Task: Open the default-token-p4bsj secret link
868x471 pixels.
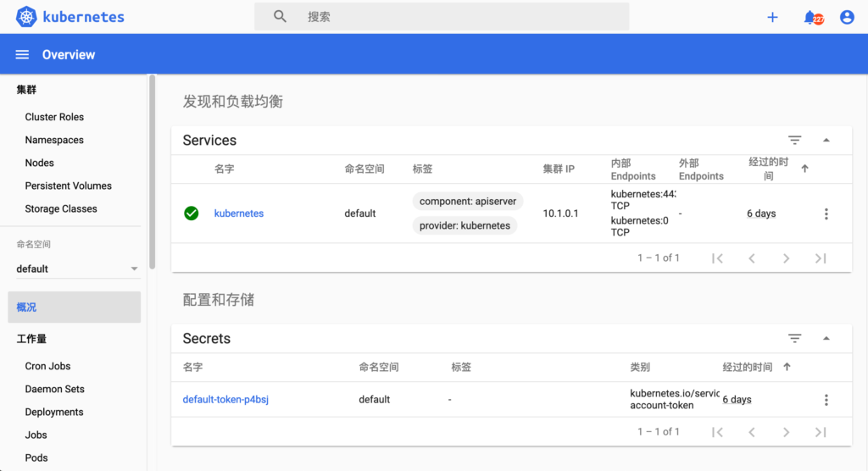Action: [225, 399]
